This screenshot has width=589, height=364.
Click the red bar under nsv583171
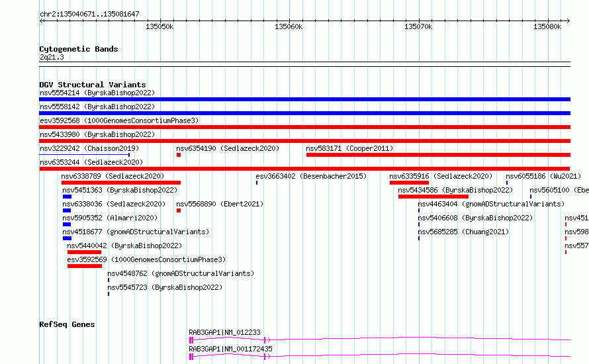438,155
